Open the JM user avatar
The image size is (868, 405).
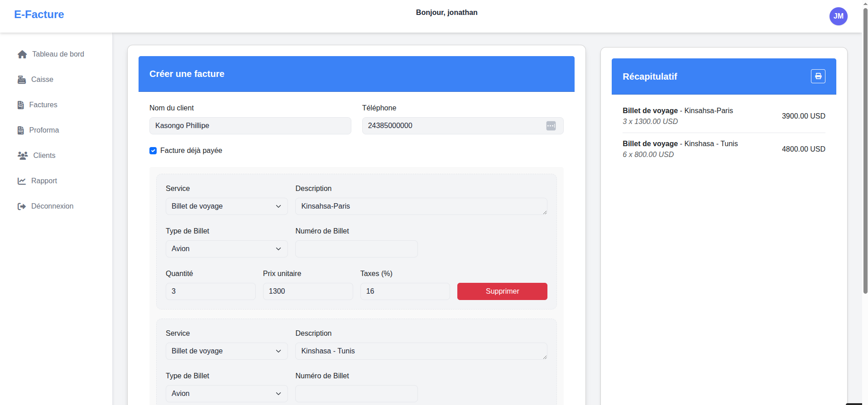838,16
